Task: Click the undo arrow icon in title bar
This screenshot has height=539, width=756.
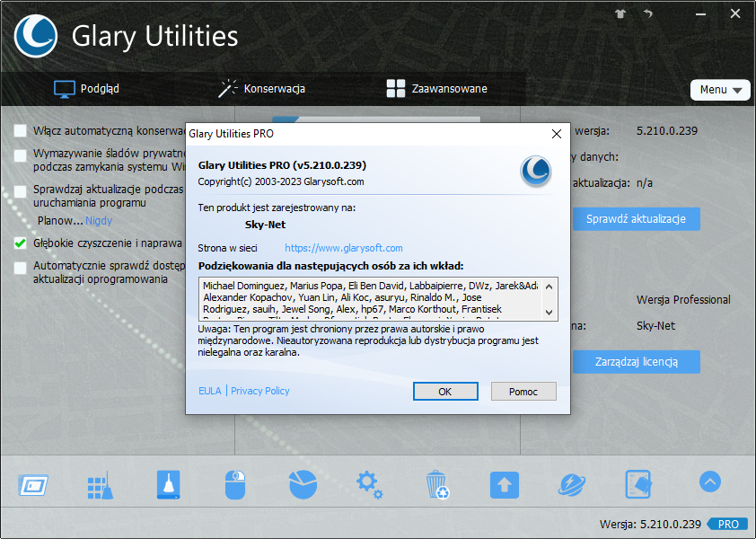Action: (x=648, y=13)
